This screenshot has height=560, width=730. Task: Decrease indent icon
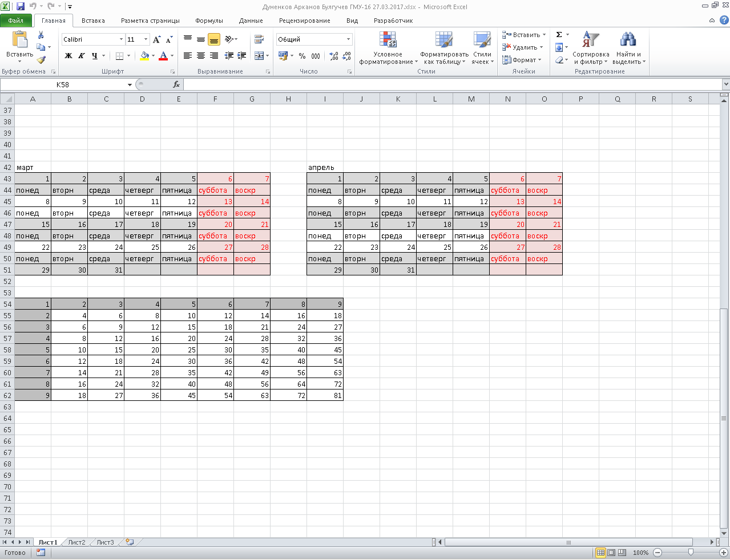click(229, 56)
